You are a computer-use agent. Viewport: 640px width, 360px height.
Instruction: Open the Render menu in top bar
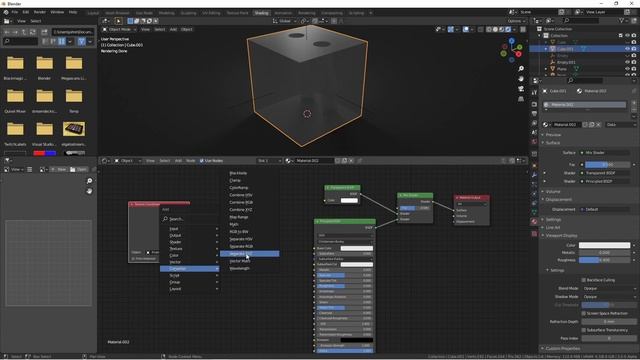[x=40, y=12]
